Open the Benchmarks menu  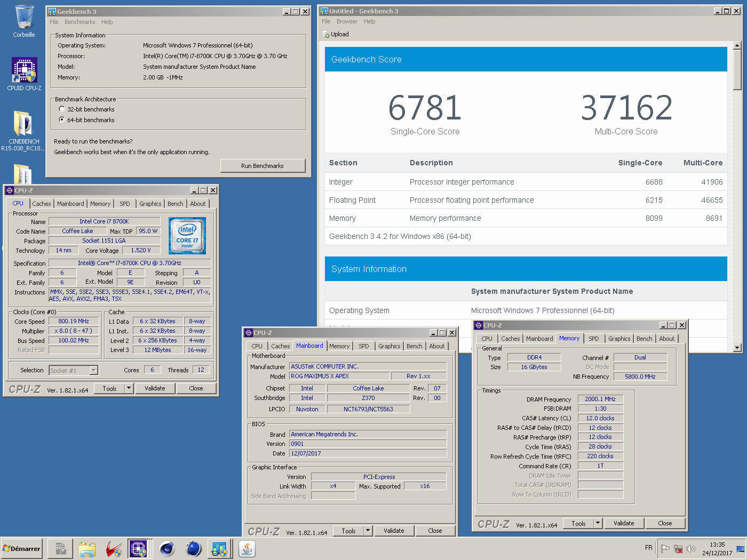[x=80, y=22]
